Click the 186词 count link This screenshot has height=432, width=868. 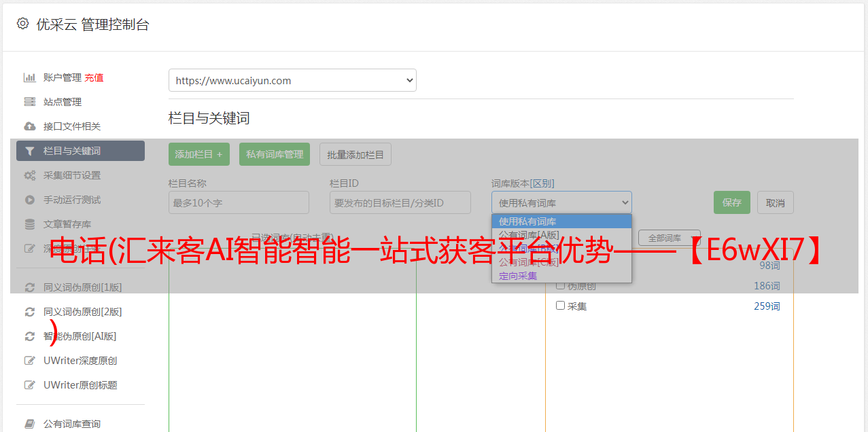point(767,286)
